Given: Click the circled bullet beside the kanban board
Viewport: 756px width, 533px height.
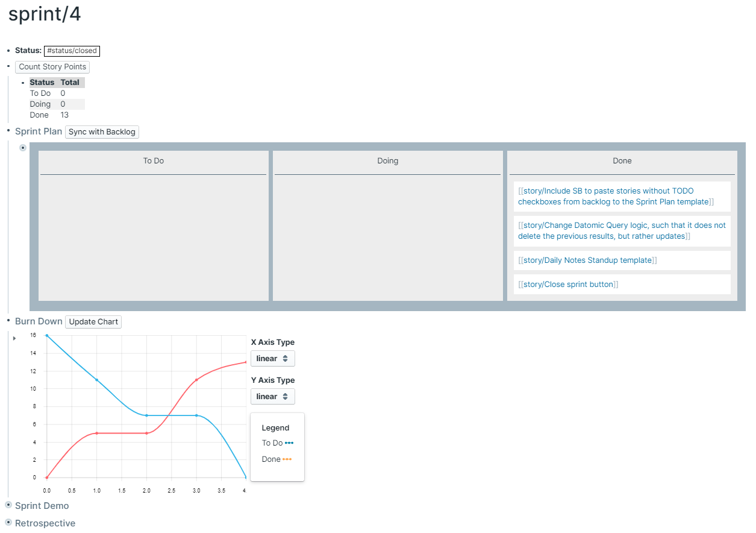Looking at the screenshot, I should coord(22,147).
